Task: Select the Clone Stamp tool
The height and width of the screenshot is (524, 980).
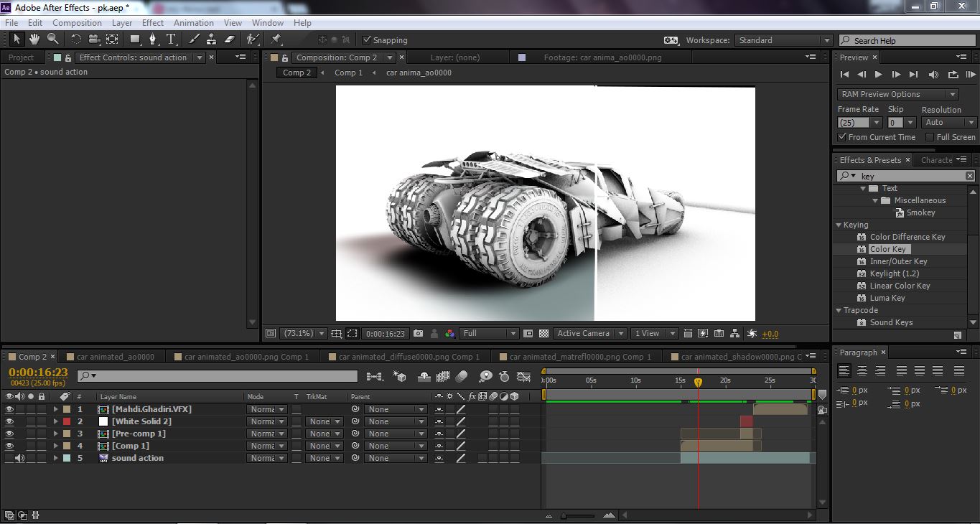Action: (x=212, y=39)
